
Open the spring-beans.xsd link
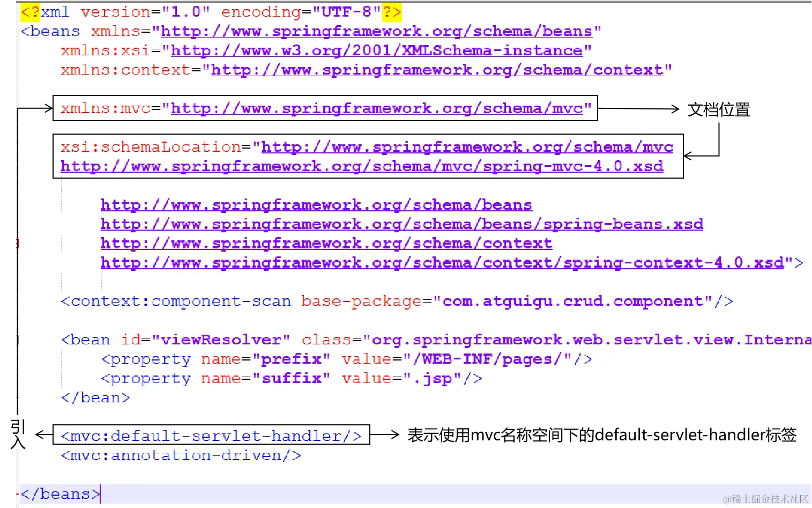coord(401,225)
